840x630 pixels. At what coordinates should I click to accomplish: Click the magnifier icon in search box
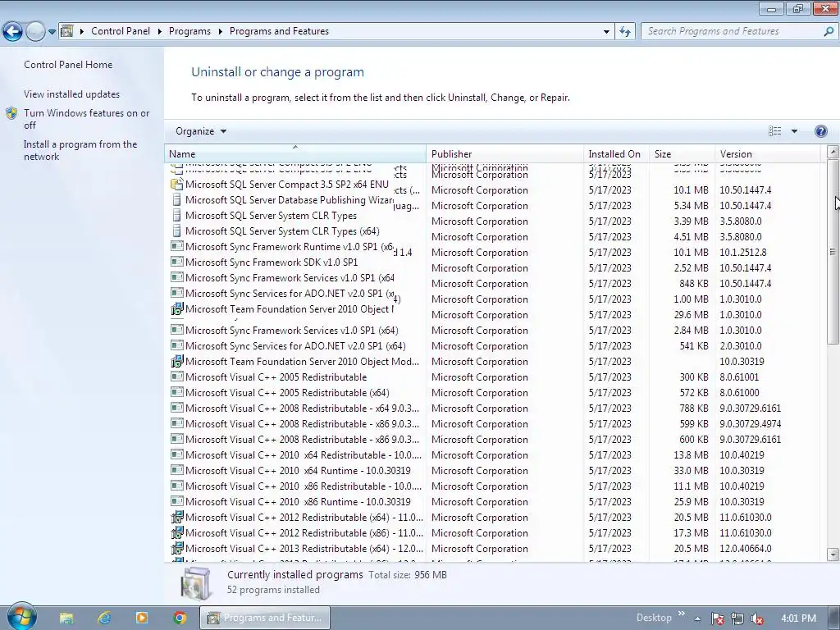tap(829, 31)
